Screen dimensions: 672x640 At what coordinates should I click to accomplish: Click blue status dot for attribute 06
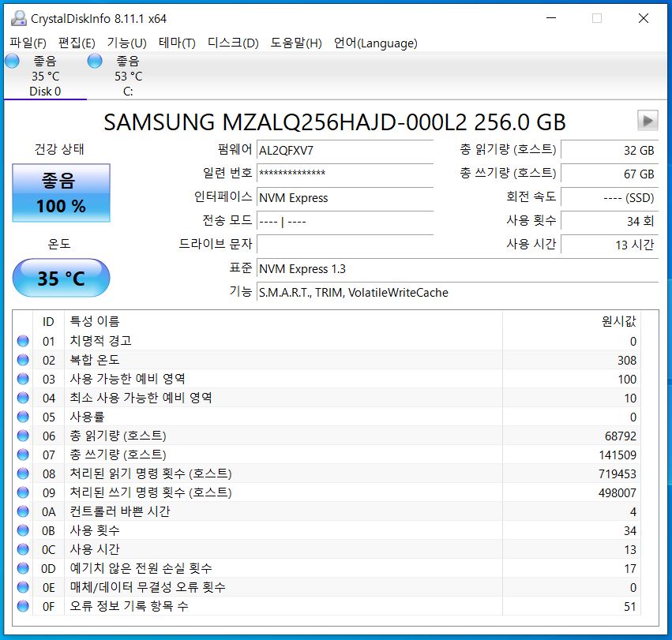click(23, 436)
